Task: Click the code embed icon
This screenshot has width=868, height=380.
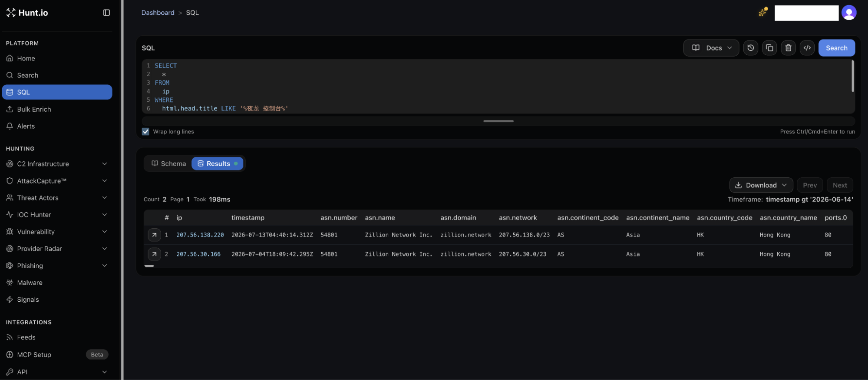Action: coord(807,48)
